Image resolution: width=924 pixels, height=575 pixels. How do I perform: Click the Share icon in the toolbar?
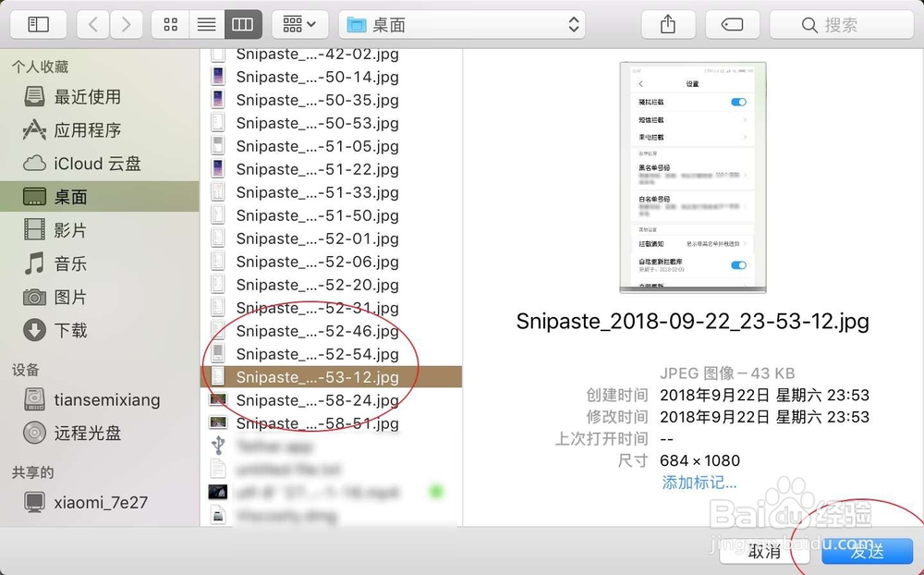pyautogui.click(x=668, y=24)
